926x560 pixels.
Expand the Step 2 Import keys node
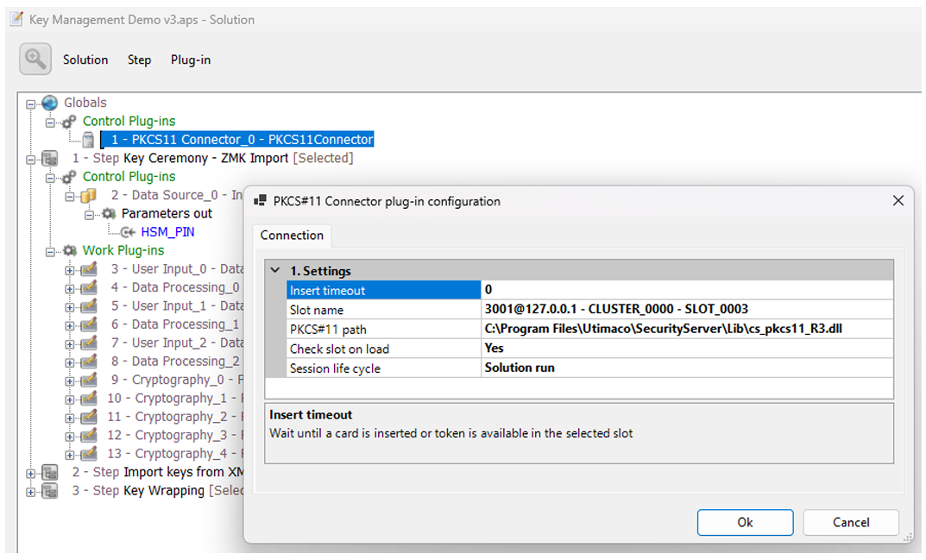[31, 474]
